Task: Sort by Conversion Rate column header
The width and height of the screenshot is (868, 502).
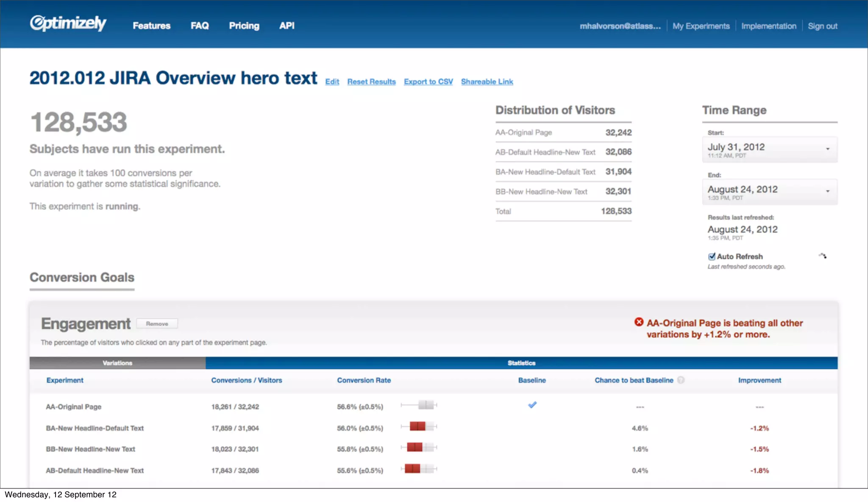Action: 364,380
